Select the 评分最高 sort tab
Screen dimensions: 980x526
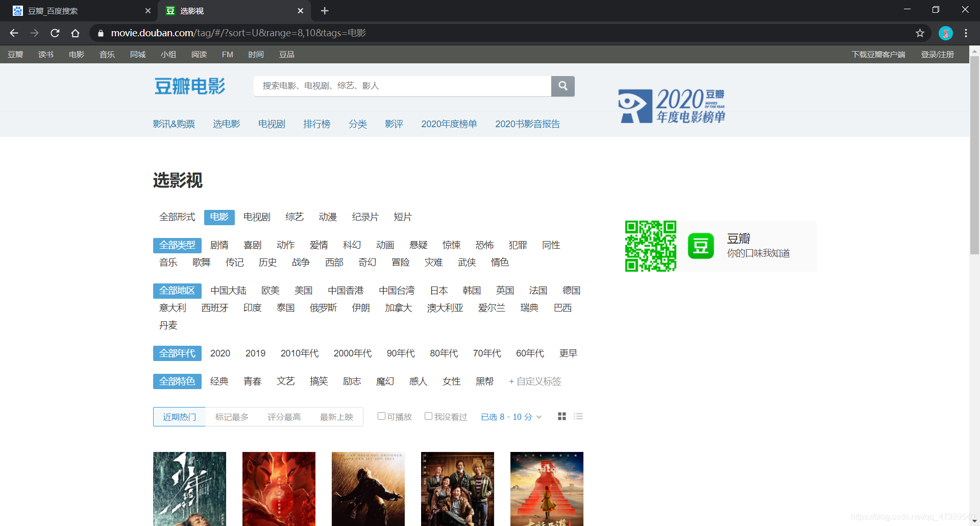point(284,417)
